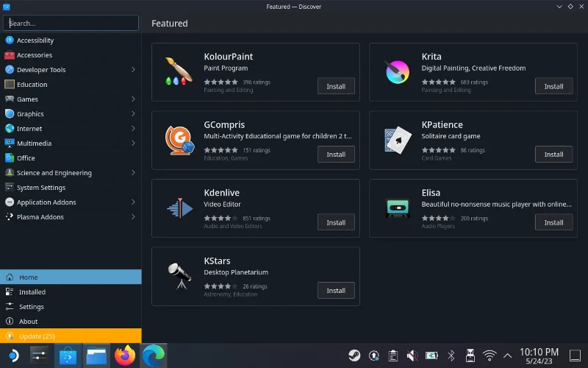Screen dimensions: 588x368
Task: Click the KStars telescope icon
Action: coord(179,276)
